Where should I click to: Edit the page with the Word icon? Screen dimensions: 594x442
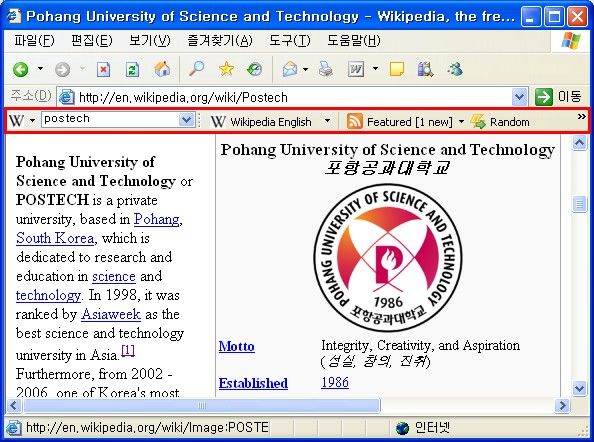click(356, 69)
